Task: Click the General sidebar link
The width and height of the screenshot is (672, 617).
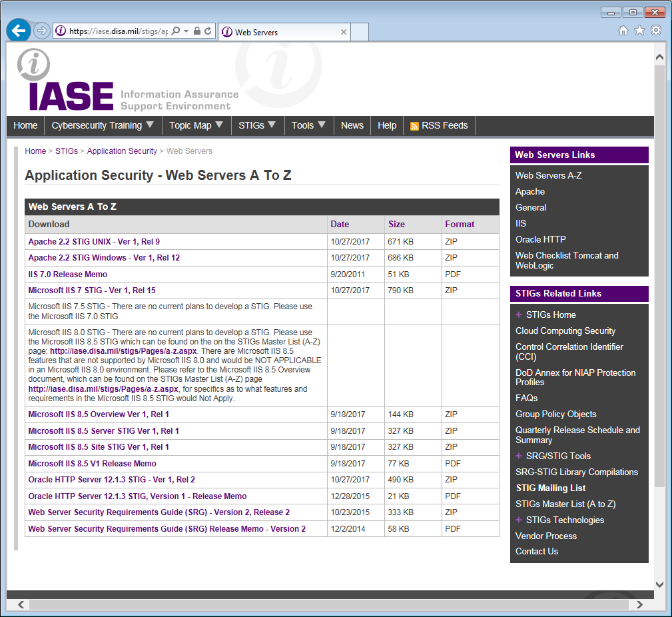Action: [531, 207]
